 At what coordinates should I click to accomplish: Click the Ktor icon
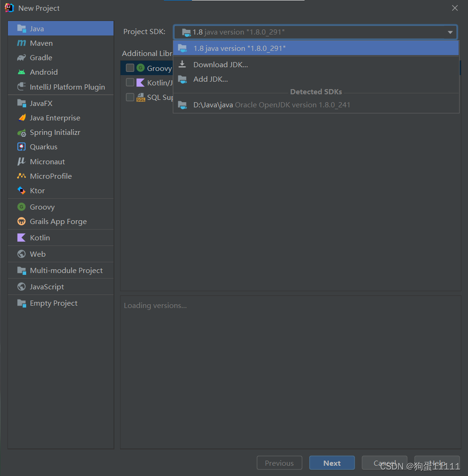[21, 191]
